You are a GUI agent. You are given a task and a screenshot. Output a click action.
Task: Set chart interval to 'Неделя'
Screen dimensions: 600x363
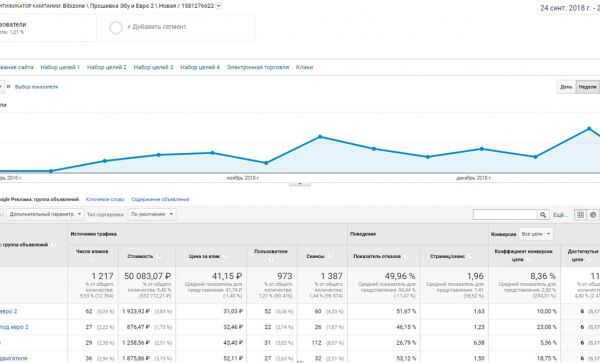(x=587, y=87)
